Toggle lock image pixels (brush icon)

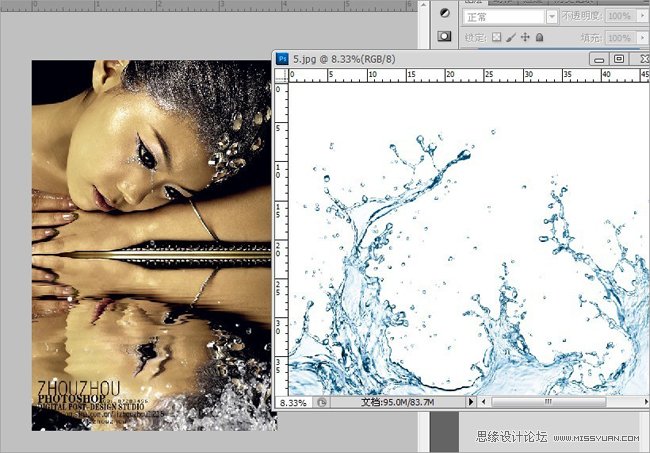pyautogui.click(x=511, y=37)
